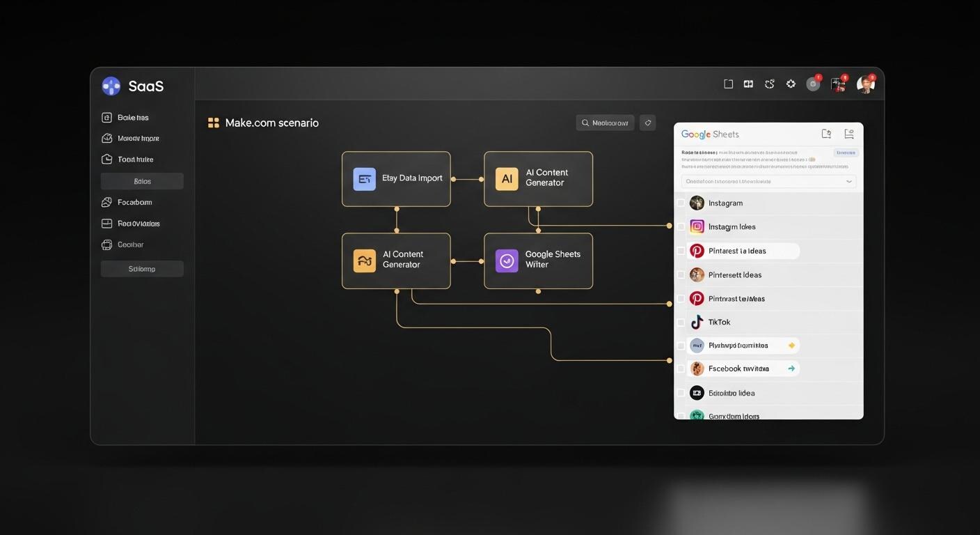Viewport: 980px width, 535px height.
Task: Click the Instagram gradient logo on Instagm Idkes
Action: coord(697,226)
